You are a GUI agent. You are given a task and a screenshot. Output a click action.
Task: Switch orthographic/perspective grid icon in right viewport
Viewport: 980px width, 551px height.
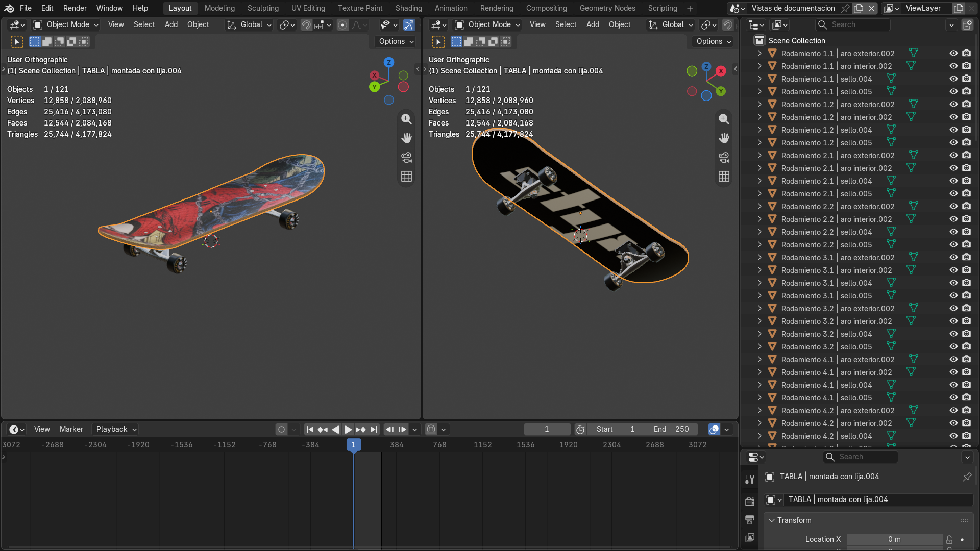pyautogui.click(x=724, y=177)
